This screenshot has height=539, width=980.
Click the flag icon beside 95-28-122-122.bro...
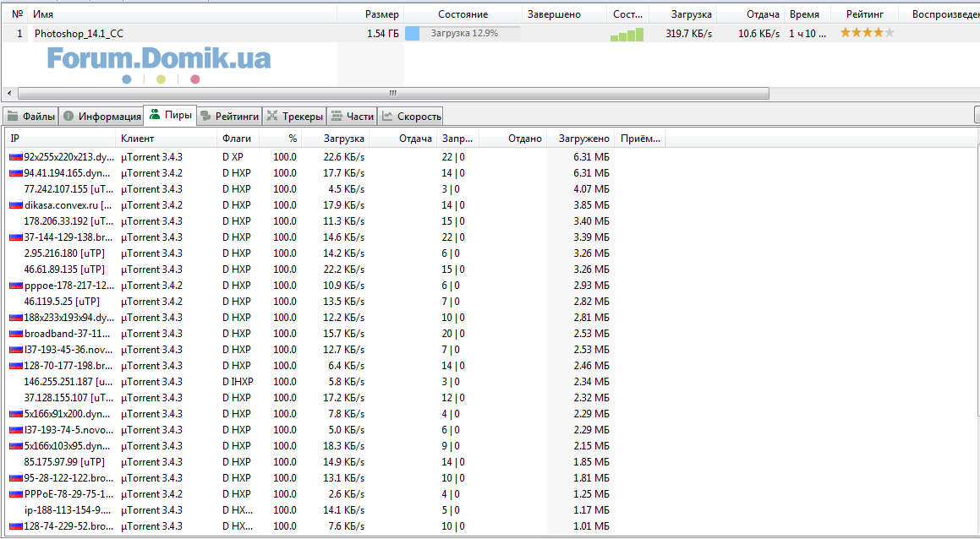pos(16,478)
